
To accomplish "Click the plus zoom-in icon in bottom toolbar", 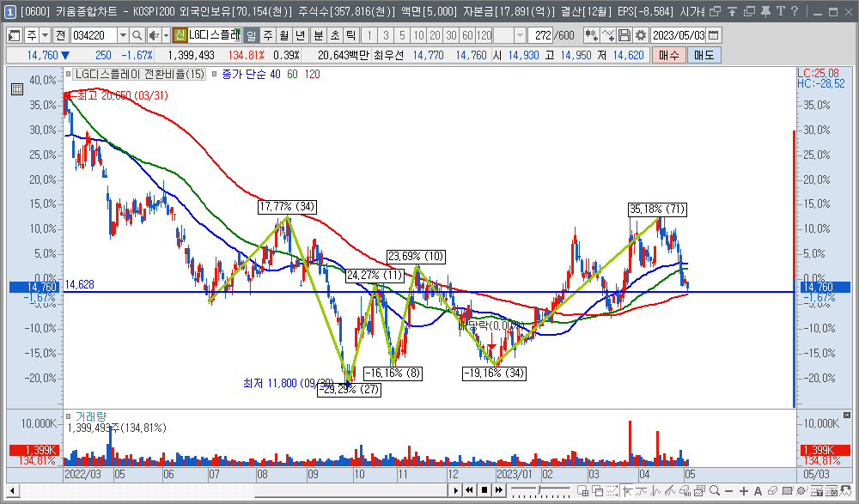I will pos(743,491).
